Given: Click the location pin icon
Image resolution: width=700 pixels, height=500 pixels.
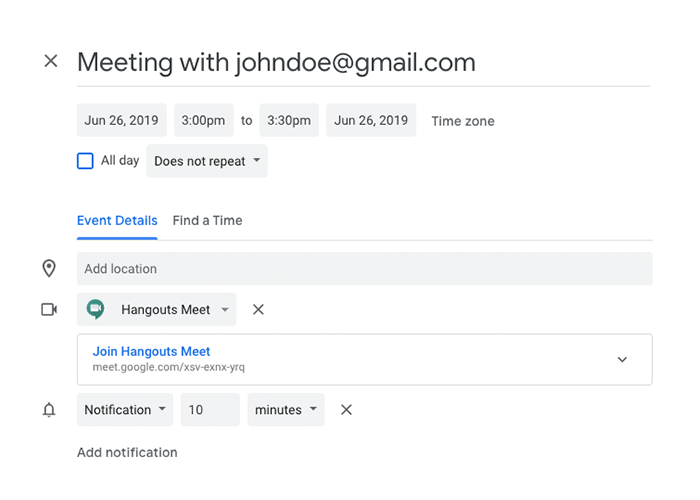Looking at the screenshot, I should pos(49,269).
